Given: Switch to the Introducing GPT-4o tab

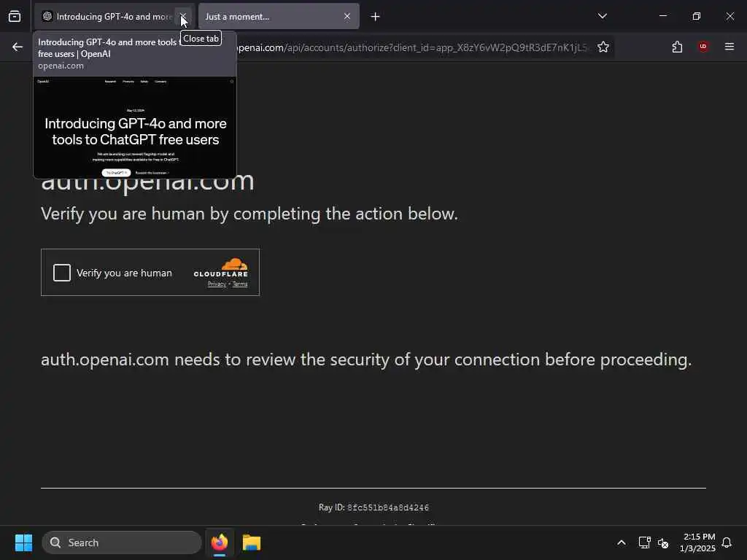Looking at the screenshot, I should pos(115,17).
